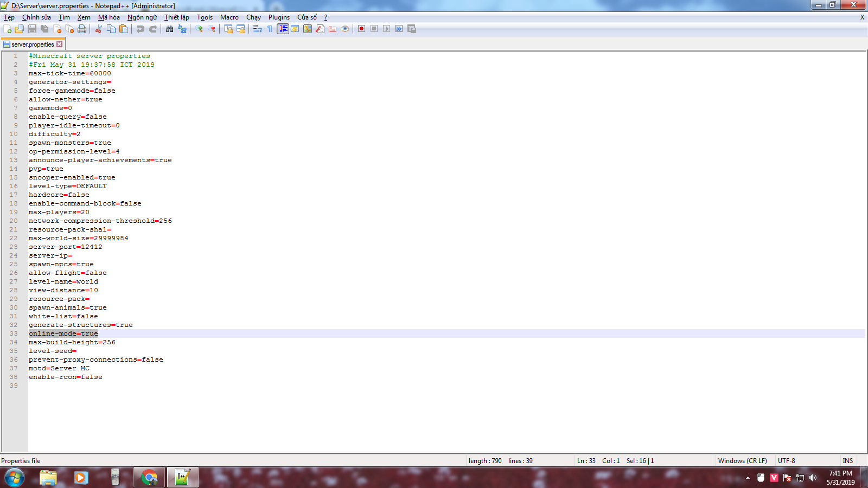Toggle the Document Map panel
The image size is (868, 488).
(x=308, y=29)
